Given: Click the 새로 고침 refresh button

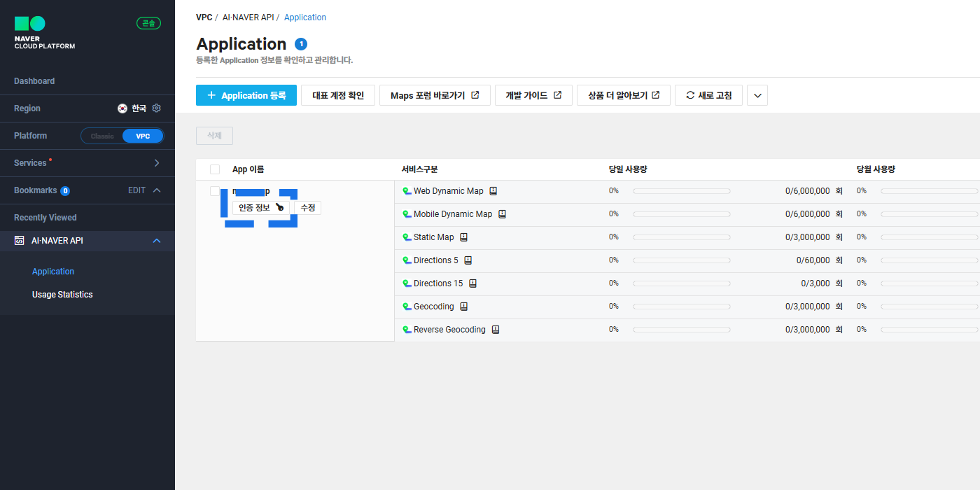Looking at the screenshot, I should [x=708, y=95].
